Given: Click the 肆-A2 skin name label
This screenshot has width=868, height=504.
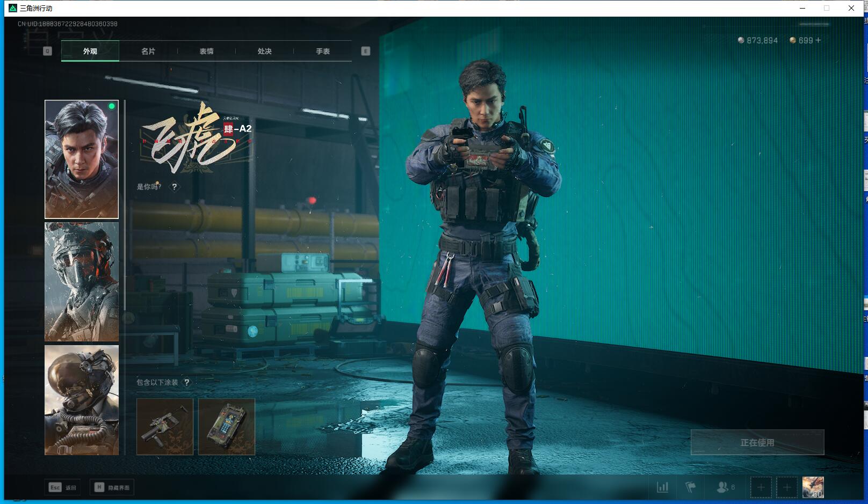Looking at the screenshot, I should (x=237, y=129).
